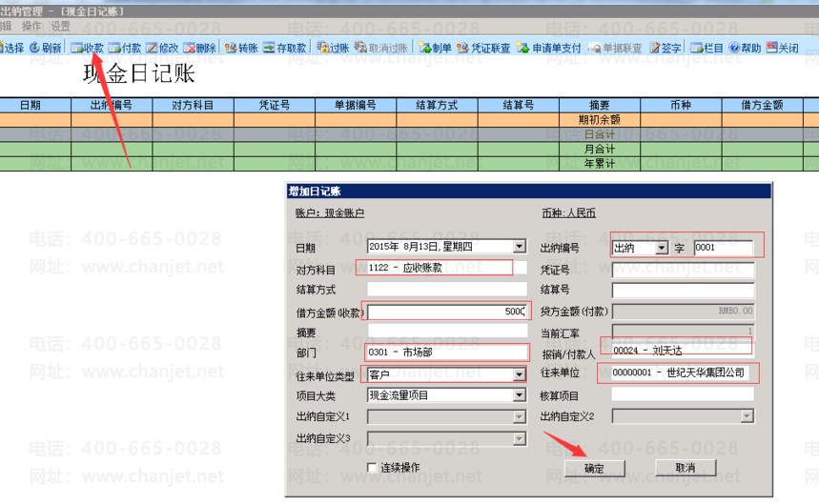This screenshot has width=819, height=504.
Task: Click the 收款 receipt icon
Action: click(x=77, y=48)
